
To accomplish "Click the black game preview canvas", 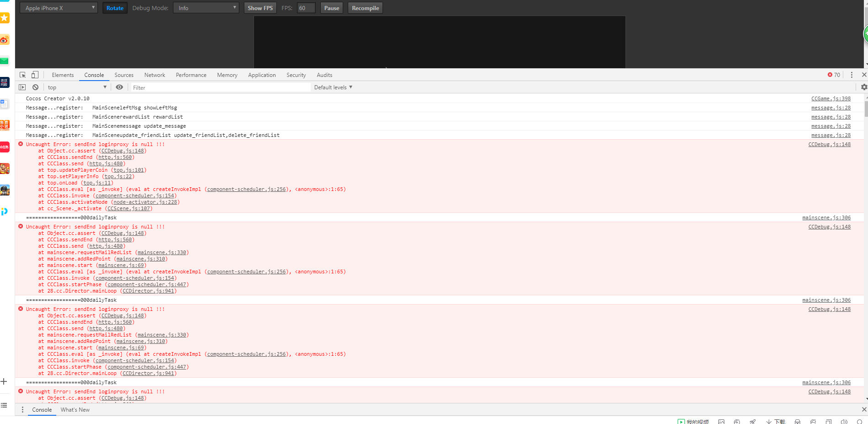I will [440, 42].
